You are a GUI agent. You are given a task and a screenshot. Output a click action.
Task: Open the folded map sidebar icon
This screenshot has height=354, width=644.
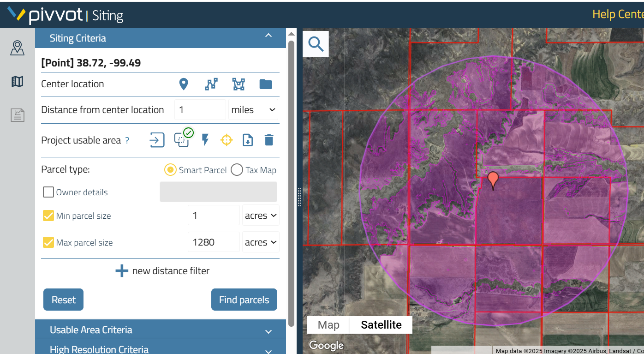tap(18, 82)
